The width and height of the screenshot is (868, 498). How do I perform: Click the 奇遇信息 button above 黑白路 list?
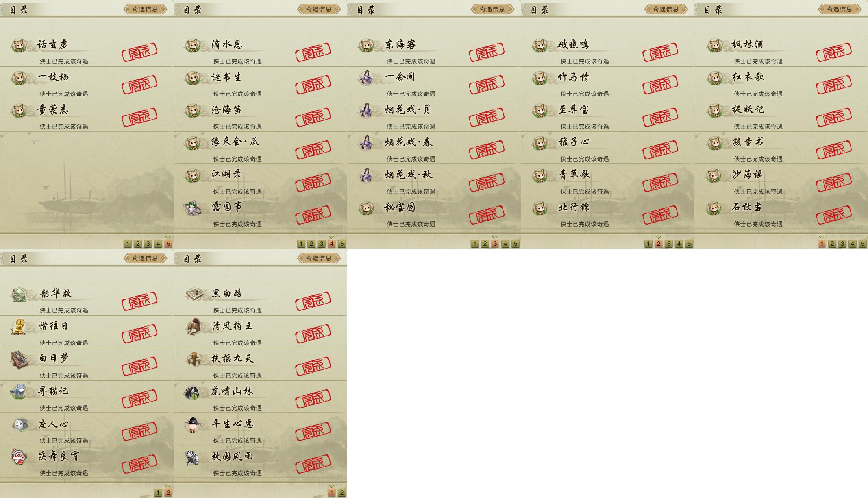click(x=319, y=258)
